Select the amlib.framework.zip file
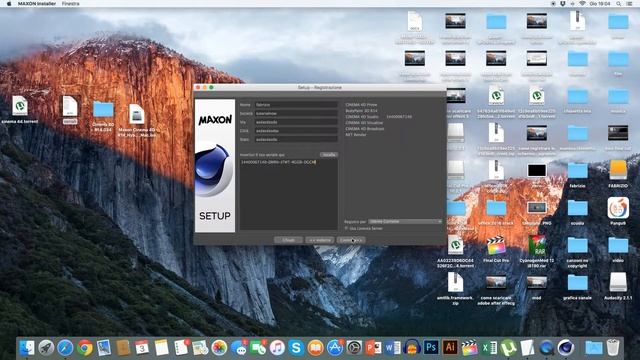The image size is (640, 360). point(455,282)
